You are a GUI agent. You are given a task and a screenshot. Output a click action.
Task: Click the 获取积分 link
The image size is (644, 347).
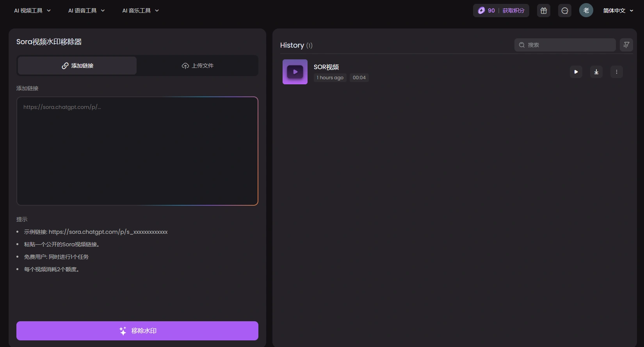click(513, 11)
